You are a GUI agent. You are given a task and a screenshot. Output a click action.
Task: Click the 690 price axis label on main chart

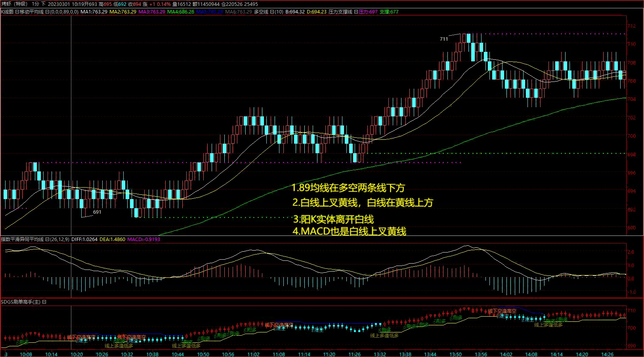point(632,228)
